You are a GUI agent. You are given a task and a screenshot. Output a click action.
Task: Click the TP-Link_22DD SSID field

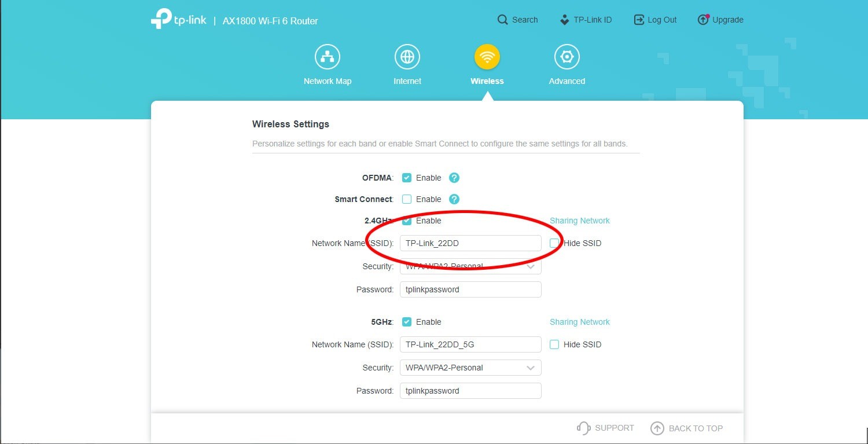tap(470, 243)
